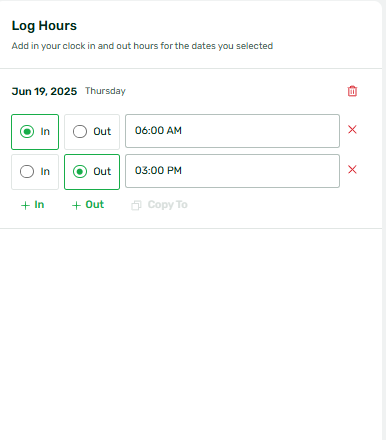386x440 pixels.
Task: Remove the 06:00 AM row with red X
Action: pyautogui.click(x=352, y=130)
